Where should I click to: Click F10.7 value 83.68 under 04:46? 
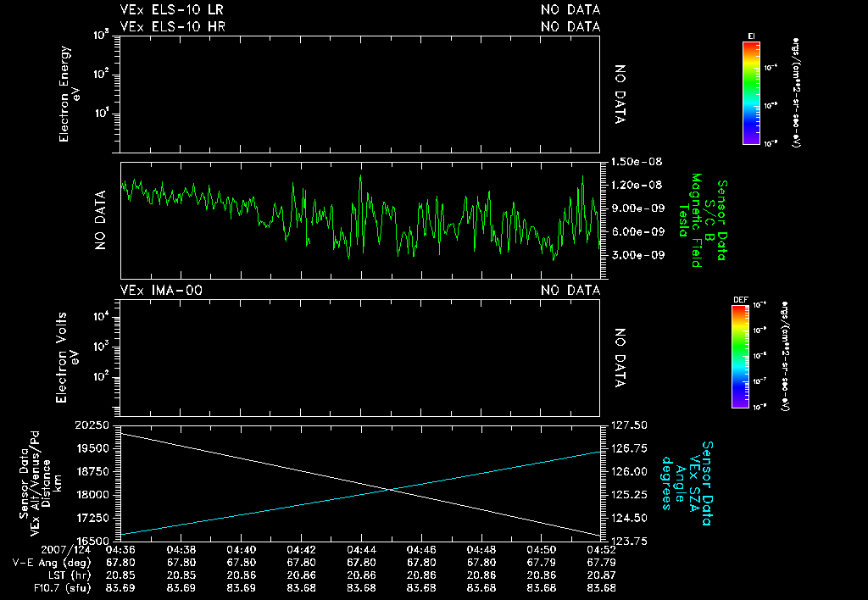click(x=421, y=588)
